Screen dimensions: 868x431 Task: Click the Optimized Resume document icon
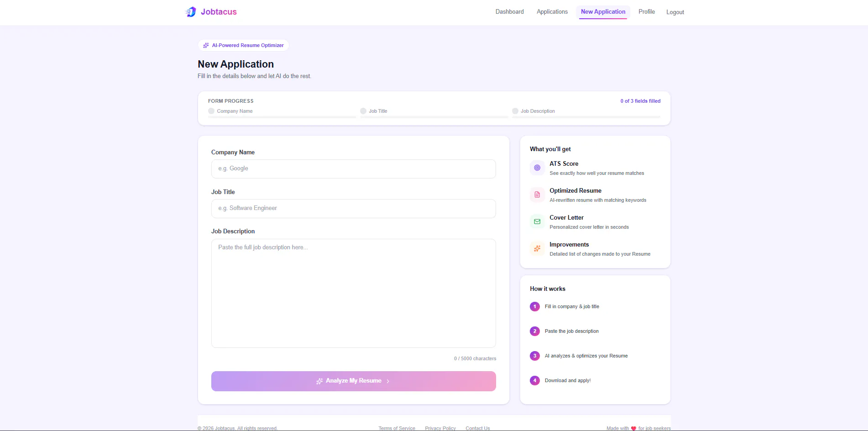click(x=537, y=194)
